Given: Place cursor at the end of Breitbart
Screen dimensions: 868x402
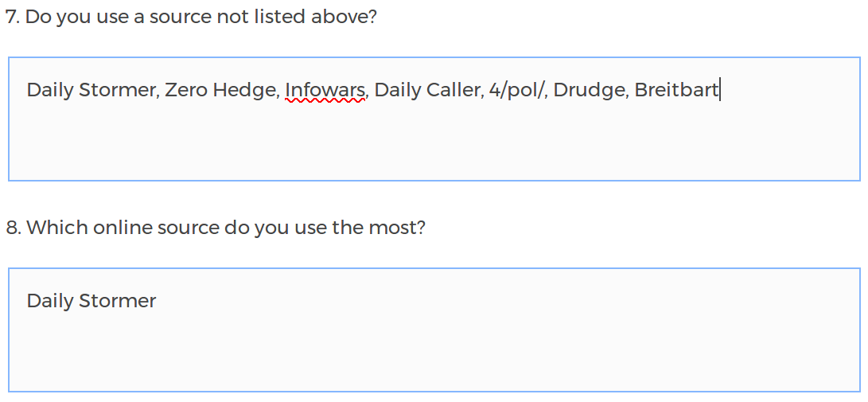Looking at the screenshot, I should [719, 90].
